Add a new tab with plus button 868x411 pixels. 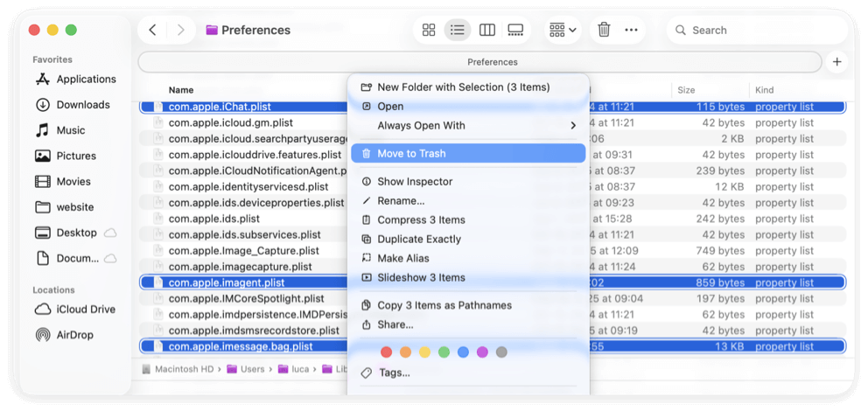click(x=837, y=62)
